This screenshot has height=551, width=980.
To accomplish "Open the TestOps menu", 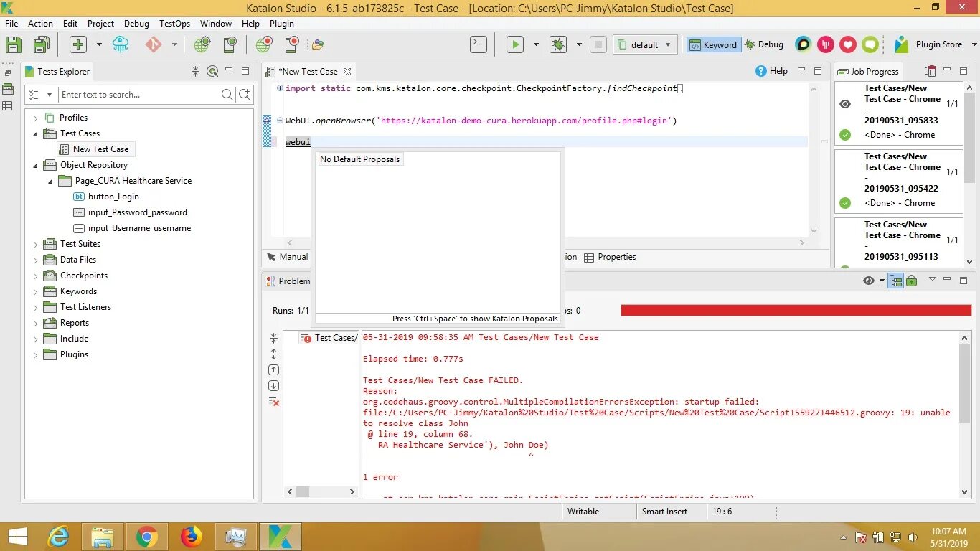I will (174, 23).
